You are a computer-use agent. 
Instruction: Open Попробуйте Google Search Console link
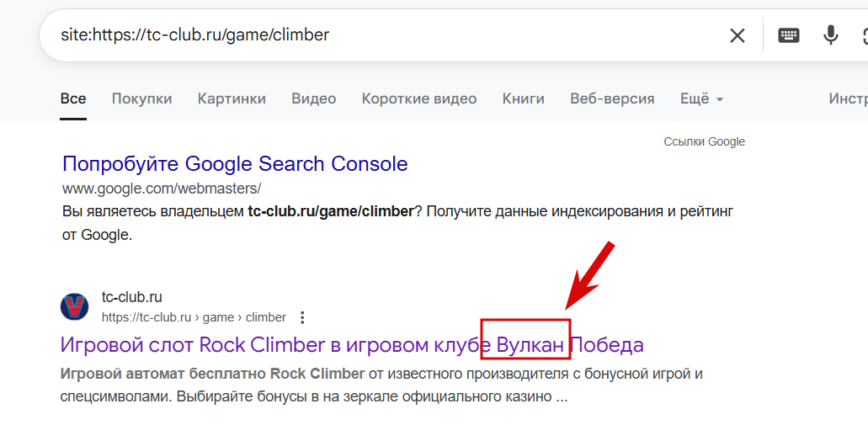tap(235, 164)
